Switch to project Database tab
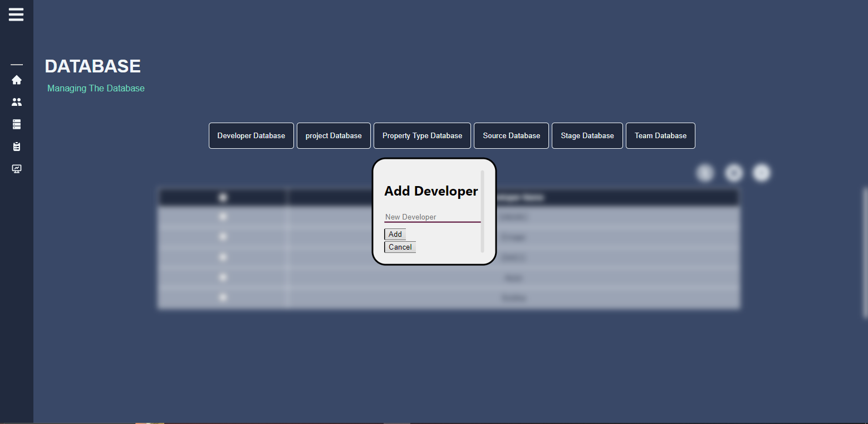Image resolution: width=868 pixels, height=424 pixels. point(334,136)
